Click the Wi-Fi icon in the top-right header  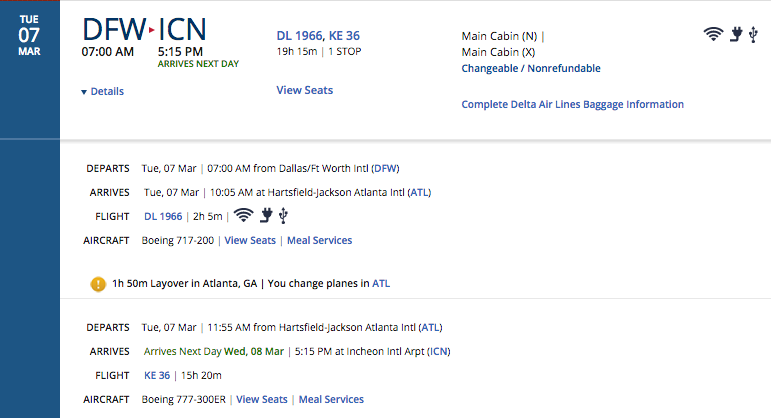[713, 34]
